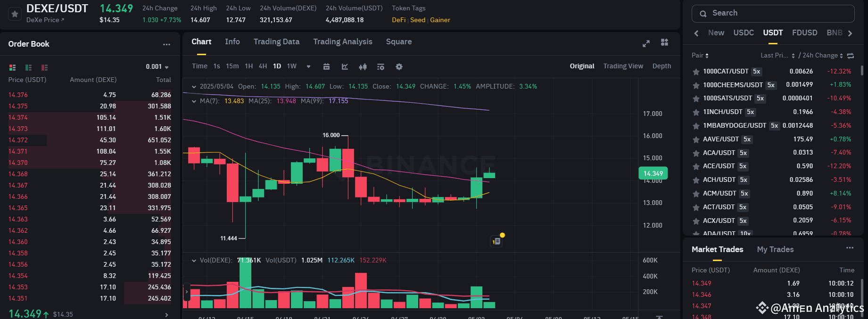Navigate market tabs right arrow

pos(850,33)
